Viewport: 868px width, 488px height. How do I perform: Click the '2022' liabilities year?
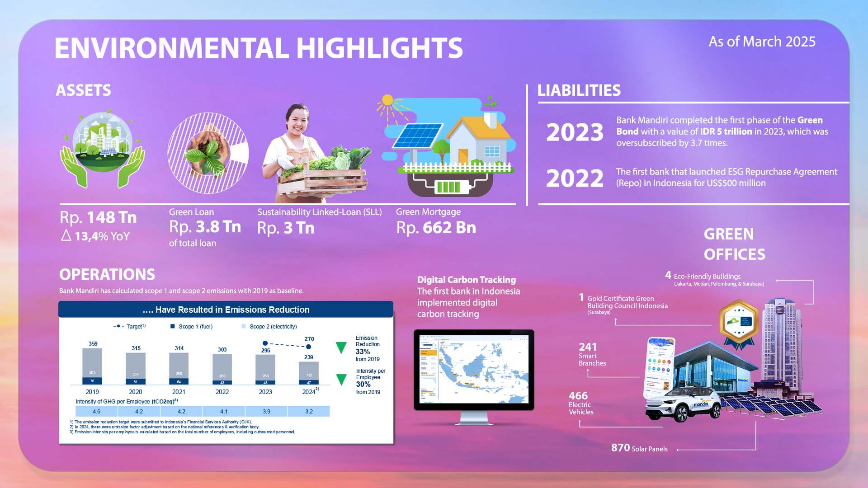(575, 178)
